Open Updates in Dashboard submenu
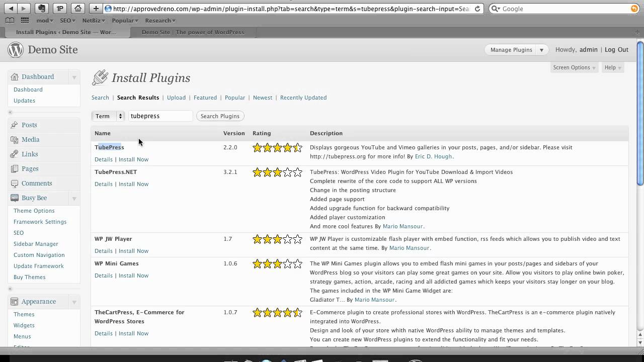This screenshot has height=362, width=644. (24, 101)
